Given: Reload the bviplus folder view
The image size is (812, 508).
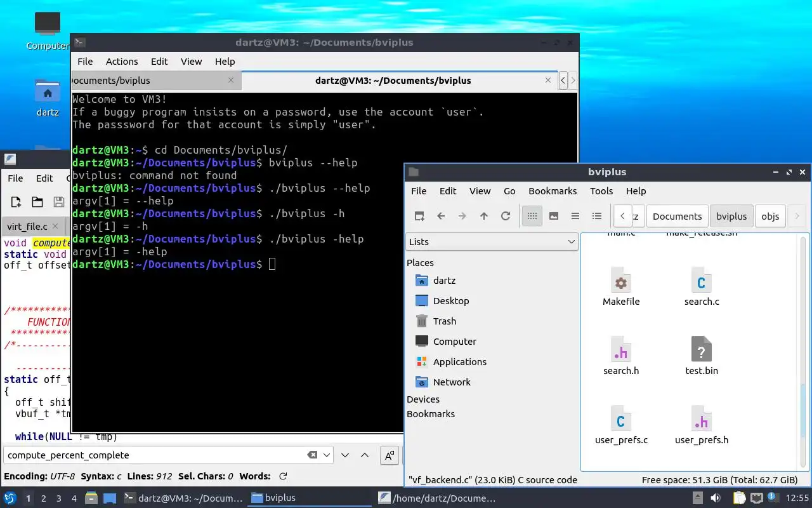Looking at the screenshot, I should tap(506, 216).
